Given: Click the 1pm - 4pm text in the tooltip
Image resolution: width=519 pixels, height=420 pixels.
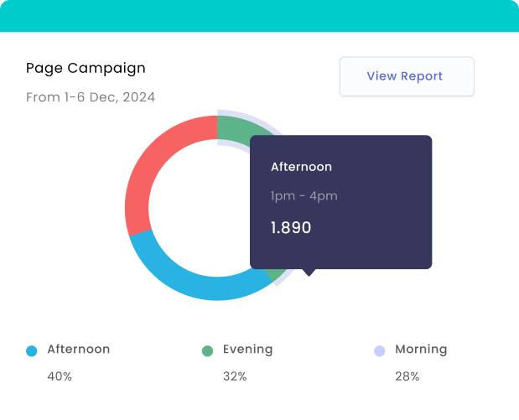Looking at the screenshot, I should [304, 196].
